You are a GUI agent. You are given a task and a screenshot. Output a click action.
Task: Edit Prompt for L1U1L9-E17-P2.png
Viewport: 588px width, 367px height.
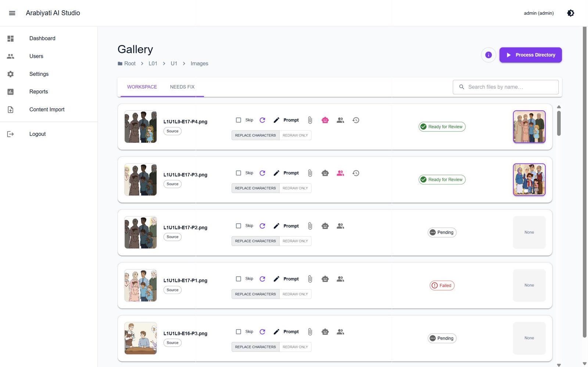286,226
